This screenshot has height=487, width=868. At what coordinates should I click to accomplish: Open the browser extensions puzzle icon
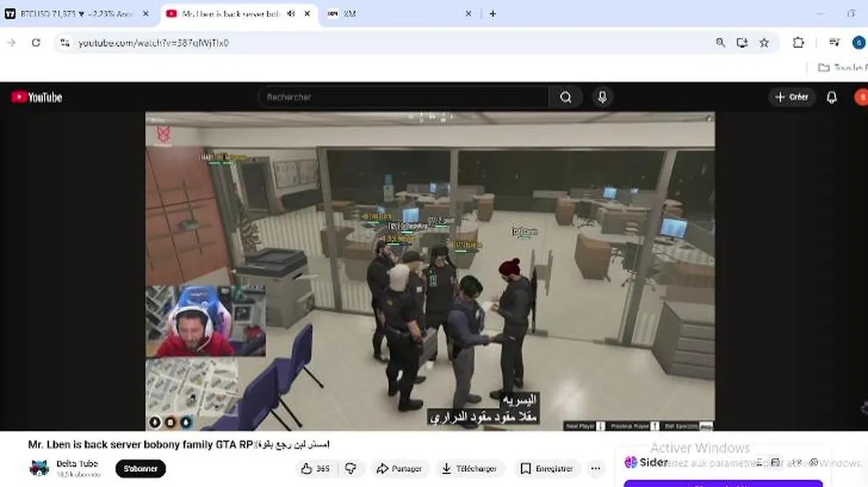[798, 43]
